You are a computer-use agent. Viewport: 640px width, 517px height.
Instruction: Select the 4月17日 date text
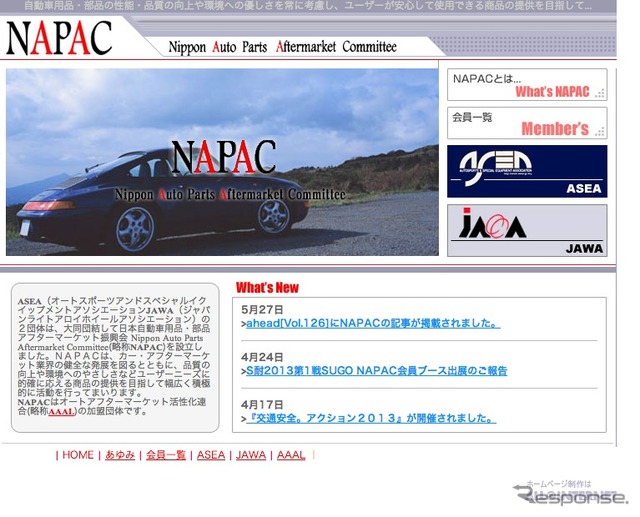[x=262, y=404]
